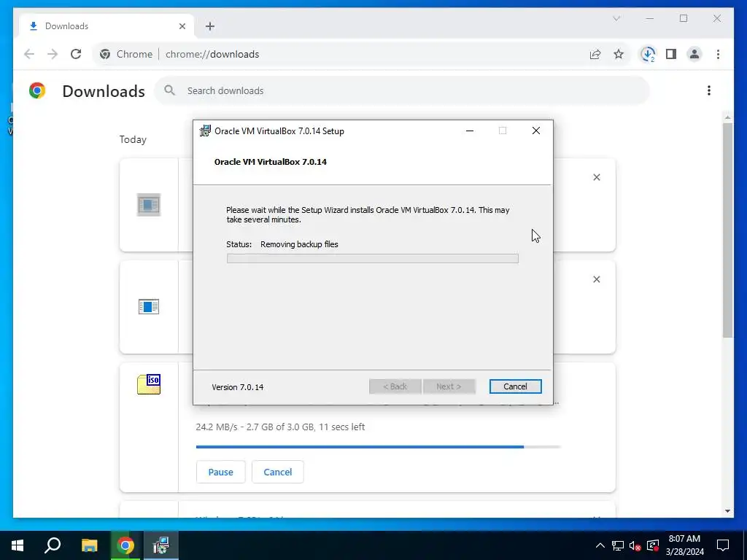747x560 pixels.
Task: Pause the ISO download
Action: click(220, 472)
